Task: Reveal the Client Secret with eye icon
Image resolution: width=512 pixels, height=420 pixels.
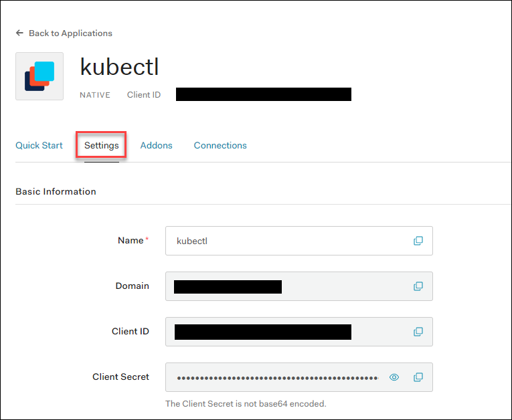Action: tap(394, 377)
